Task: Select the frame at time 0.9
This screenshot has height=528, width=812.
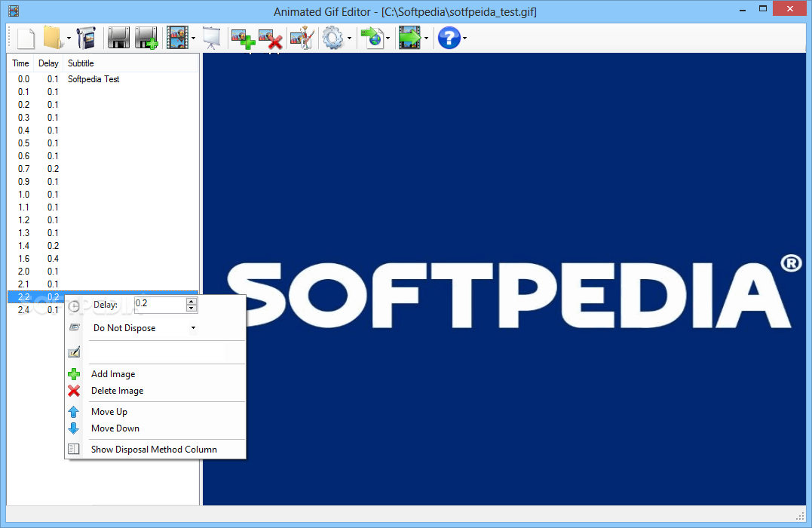Action: click(x=103, y=182)
